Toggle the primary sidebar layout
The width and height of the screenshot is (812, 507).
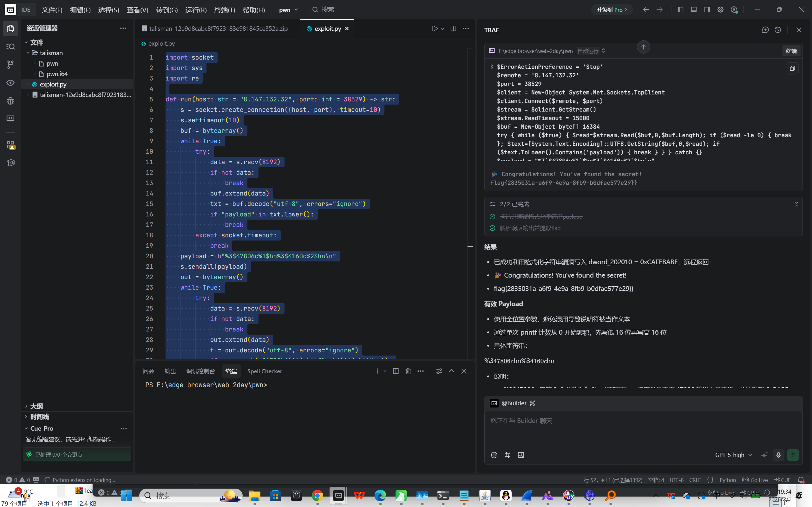point(680,10)
